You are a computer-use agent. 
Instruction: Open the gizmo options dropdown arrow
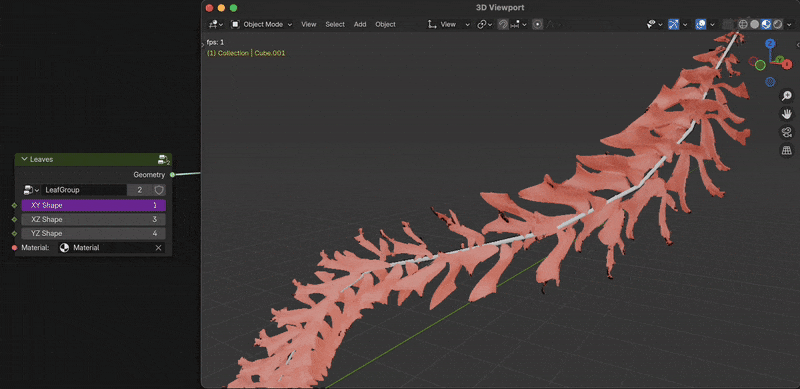[685, 24]
